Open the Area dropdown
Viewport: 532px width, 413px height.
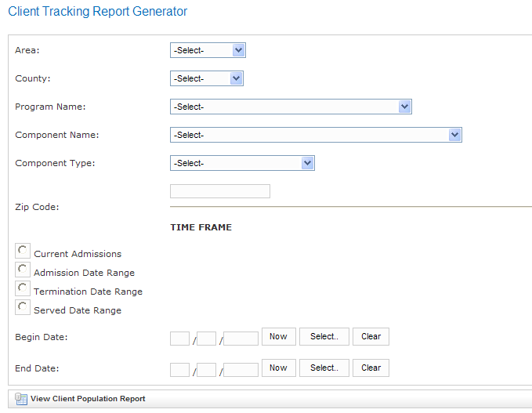(x=208, y=50)
